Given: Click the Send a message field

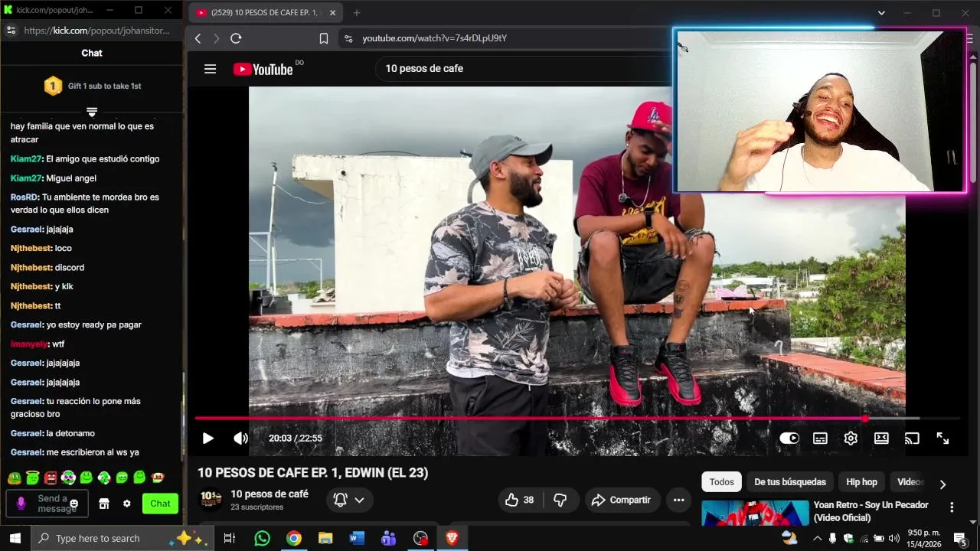Looking at the screenshot, I should 47,504.
